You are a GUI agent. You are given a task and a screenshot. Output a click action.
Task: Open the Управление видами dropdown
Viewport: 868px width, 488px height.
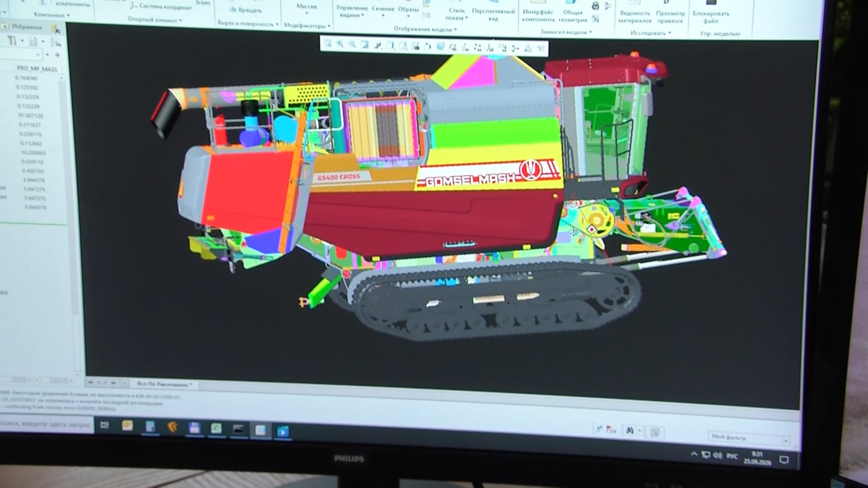[352, 11]
